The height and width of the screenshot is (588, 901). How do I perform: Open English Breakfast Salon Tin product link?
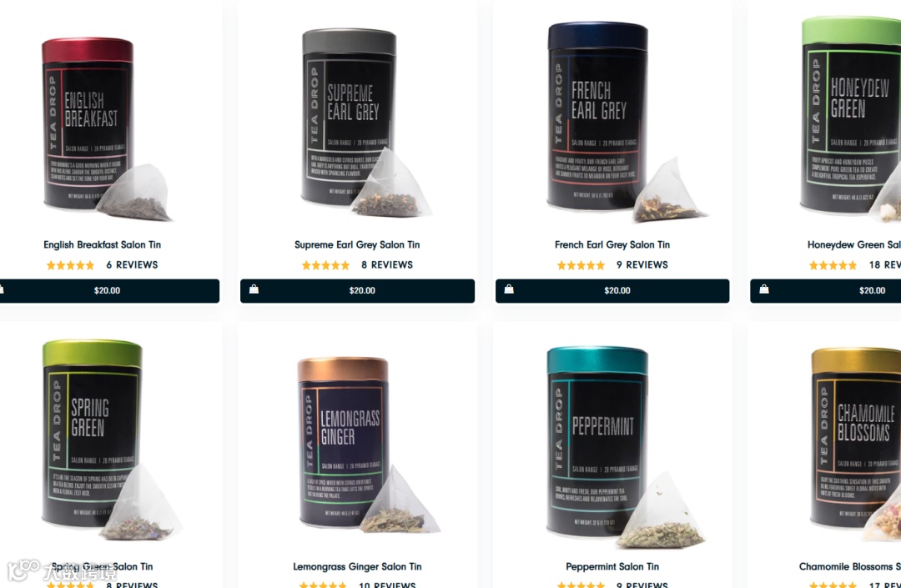tap(103, 244)
